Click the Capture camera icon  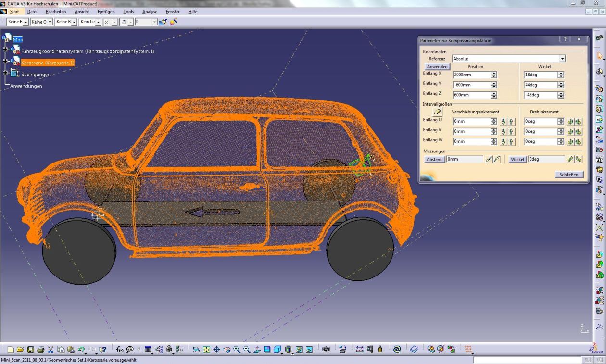point(326,350)
